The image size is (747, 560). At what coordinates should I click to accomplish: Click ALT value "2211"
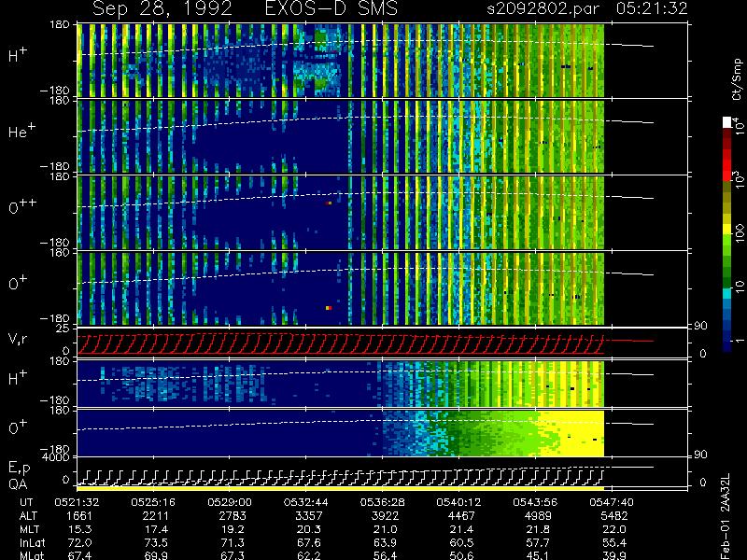click(156, 516)
